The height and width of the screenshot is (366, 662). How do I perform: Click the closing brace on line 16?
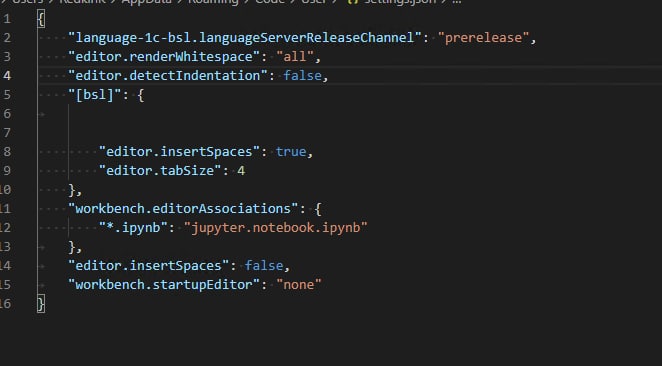click(x=41, y=304)
